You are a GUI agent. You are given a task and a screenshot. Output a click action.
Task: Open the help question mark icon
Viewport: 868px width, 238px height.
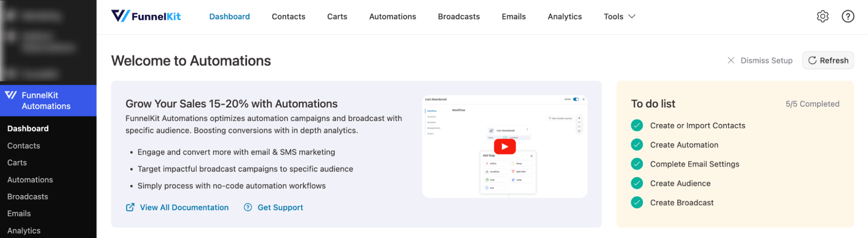coord(848,16)
